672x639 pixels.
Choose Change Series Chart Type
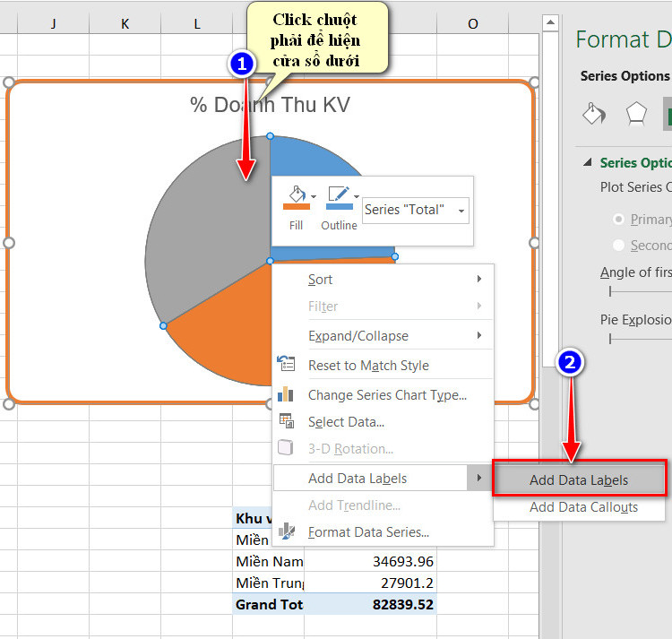pyautogui.click(x=383, y=394)
